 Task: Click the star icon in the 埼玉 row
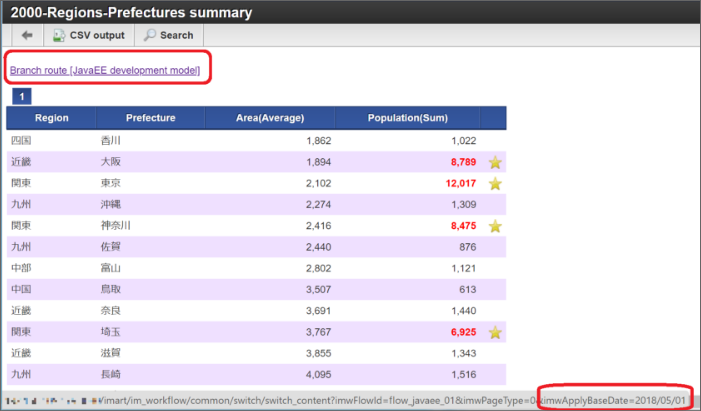(x=494, y=332)
